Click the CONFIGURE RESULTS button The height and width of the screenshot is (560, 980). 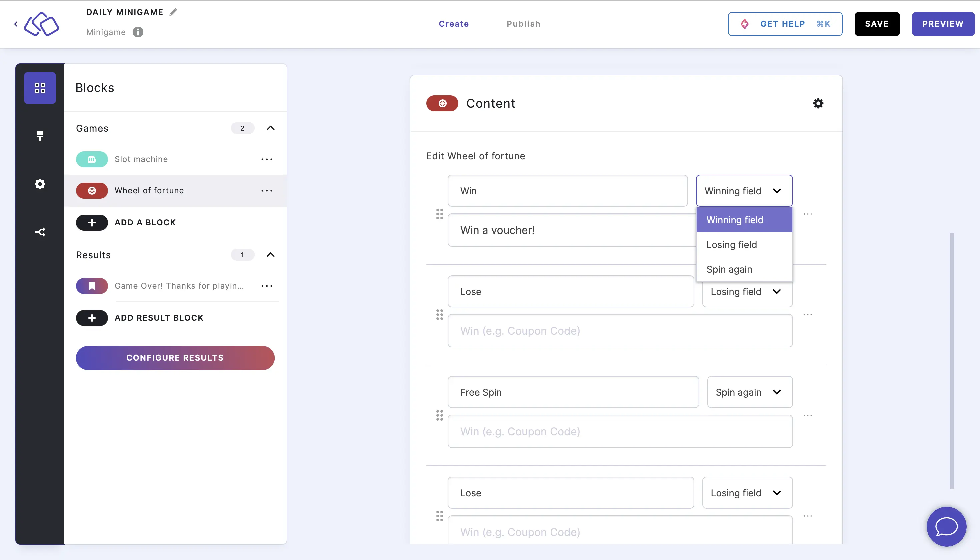coord(175,357)
